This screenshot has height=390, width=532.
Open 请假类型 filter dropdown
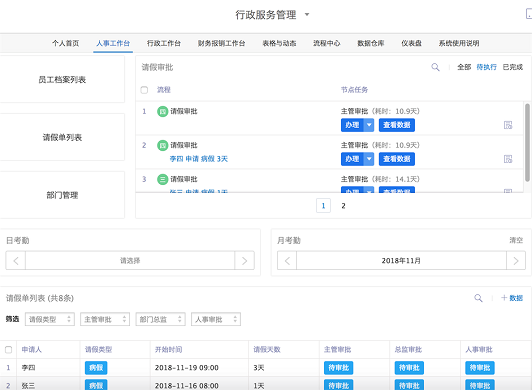click(x=50, y=319)
